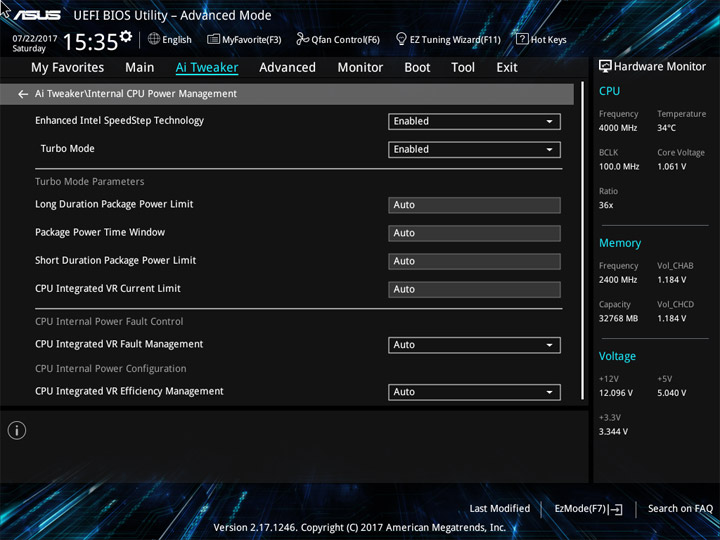Go to the Exit tab
The height and width of the screenshot is (540, 720).
(507, 68)
